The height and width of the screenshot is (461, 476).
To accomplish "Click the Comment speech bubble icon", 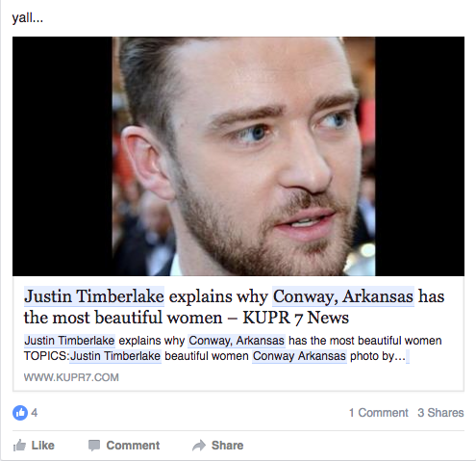I will 94,446.
